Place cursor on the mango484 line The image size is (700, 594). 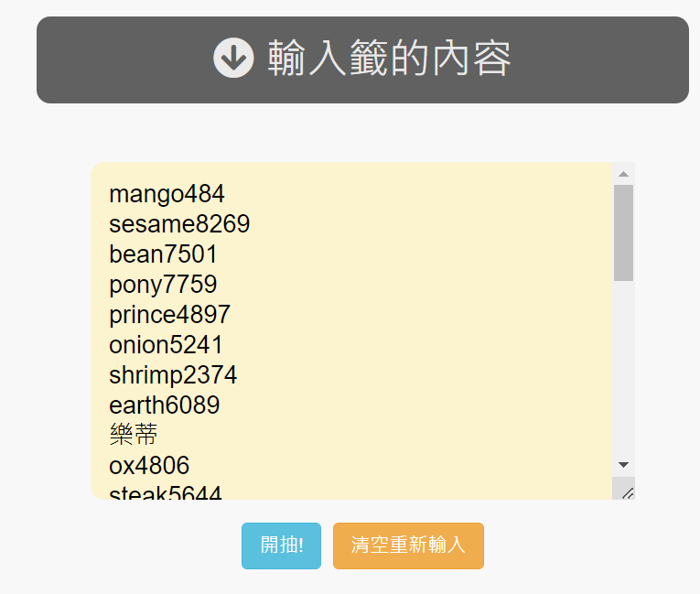[167, 194]
